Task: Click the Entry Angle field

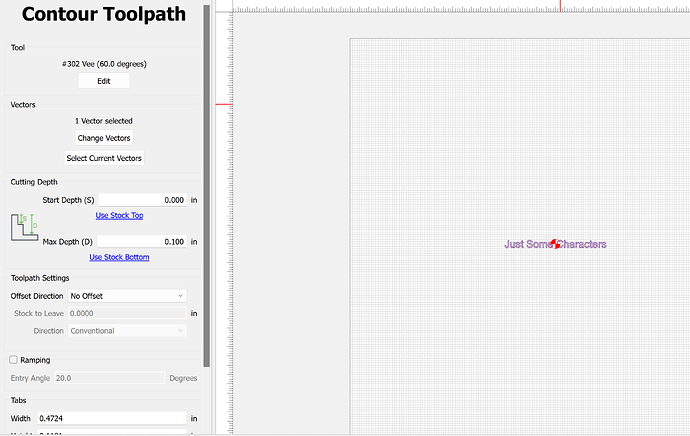Action: [109, 378]
